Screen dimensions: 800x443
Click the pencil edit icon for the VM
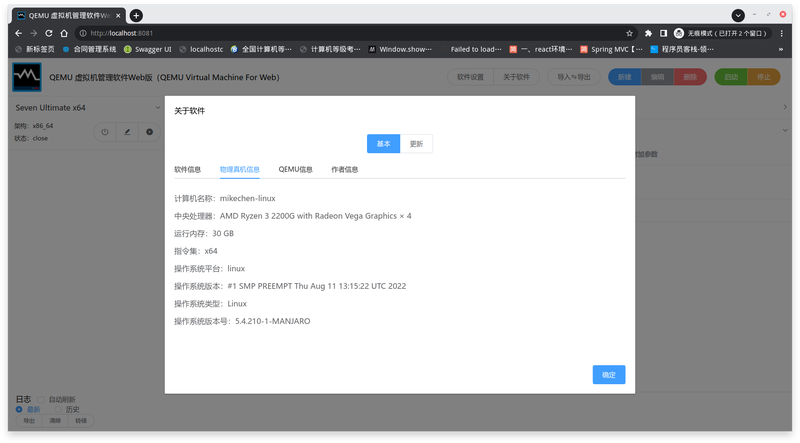pyautogui.click(x=127, y=132)
